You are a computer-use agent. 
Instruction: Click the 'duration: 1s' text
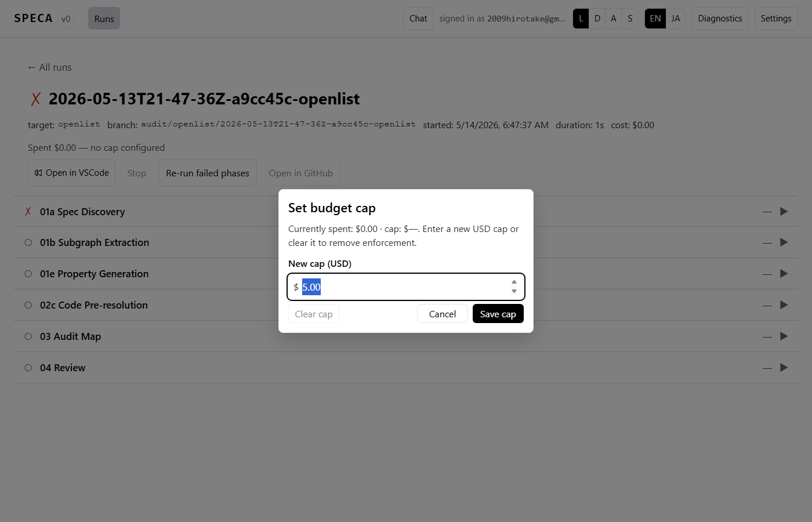[x=579, y=125]
